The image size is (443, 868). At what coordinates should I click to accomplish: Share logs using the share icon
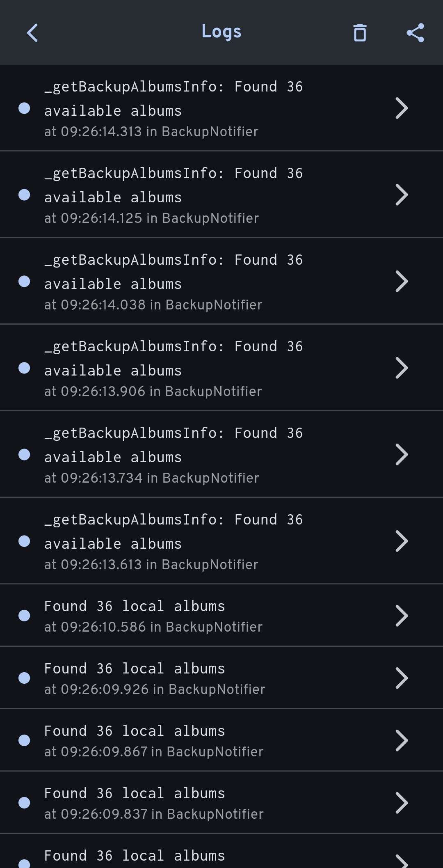(x=415, y=33)
